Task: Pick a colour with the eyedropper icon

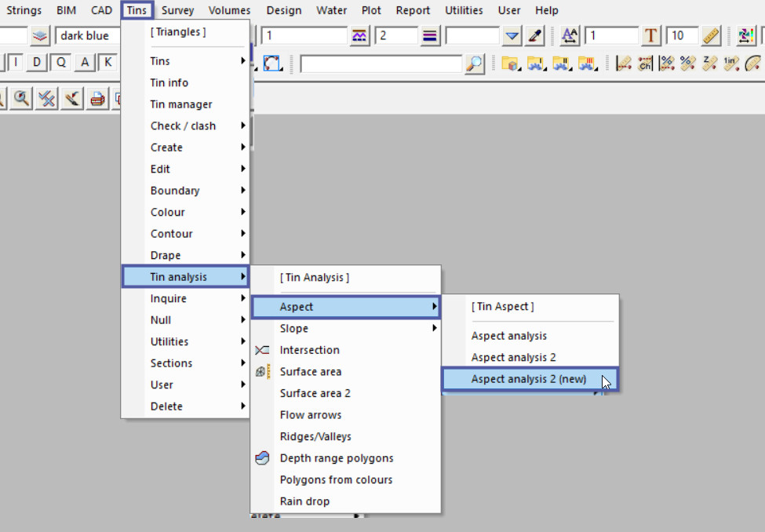Action: click(535, 36)
